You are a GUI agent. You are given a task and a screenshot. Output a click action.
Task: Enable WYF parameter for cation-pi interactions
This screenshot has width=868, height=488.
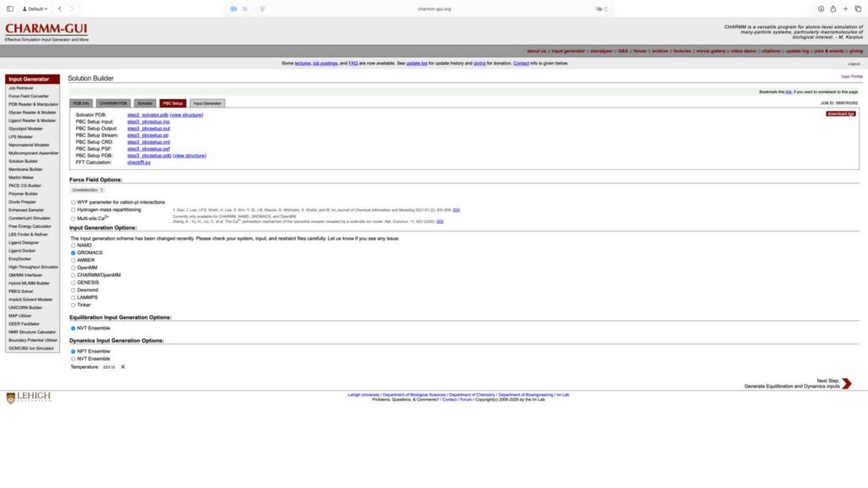click(73, 202)
